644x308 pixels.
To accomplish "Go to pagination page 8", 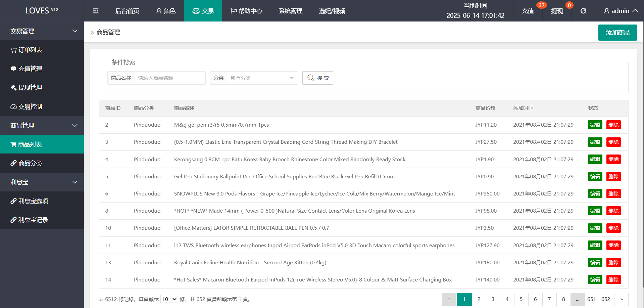I will (563, 299).
